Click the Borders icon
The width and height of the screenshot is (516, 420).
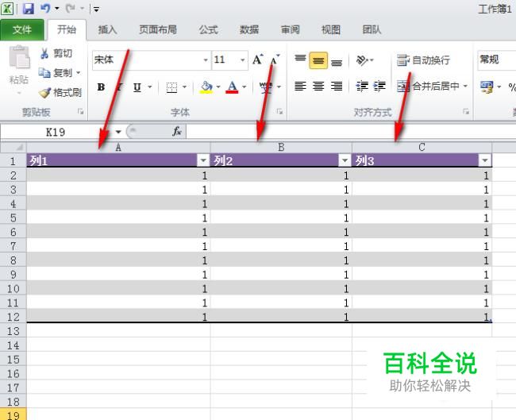171,87
